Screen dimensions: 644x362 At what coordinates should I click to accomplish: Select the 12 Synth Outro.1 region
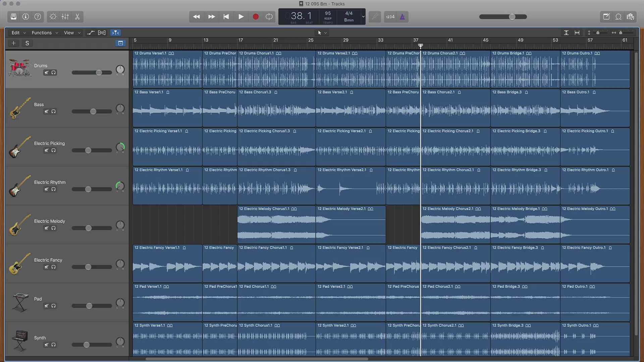pyautogui.click(x=595, y=339)
